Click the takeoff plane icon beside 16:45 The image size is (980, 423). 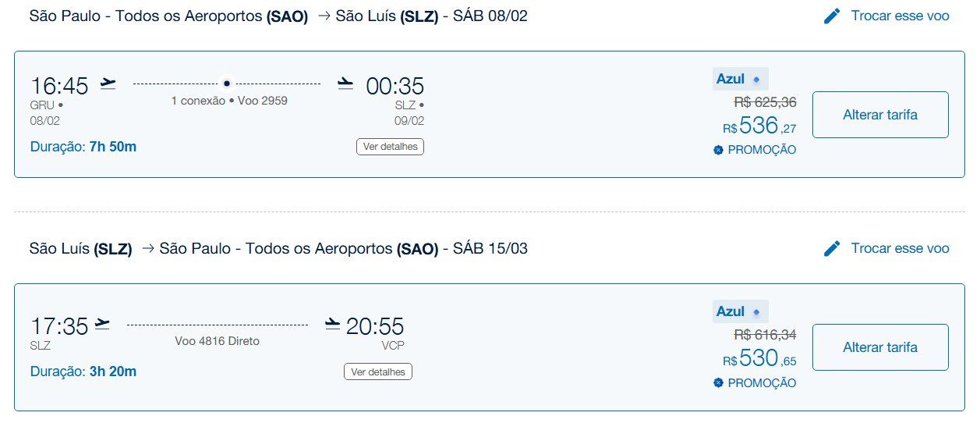[108, 83]
